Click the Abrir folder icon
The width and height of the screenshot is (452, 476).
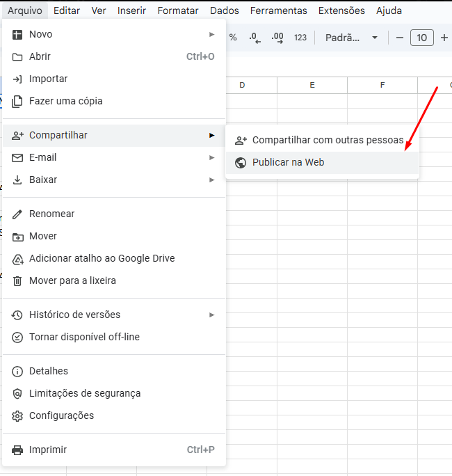(x=17, y=57)
